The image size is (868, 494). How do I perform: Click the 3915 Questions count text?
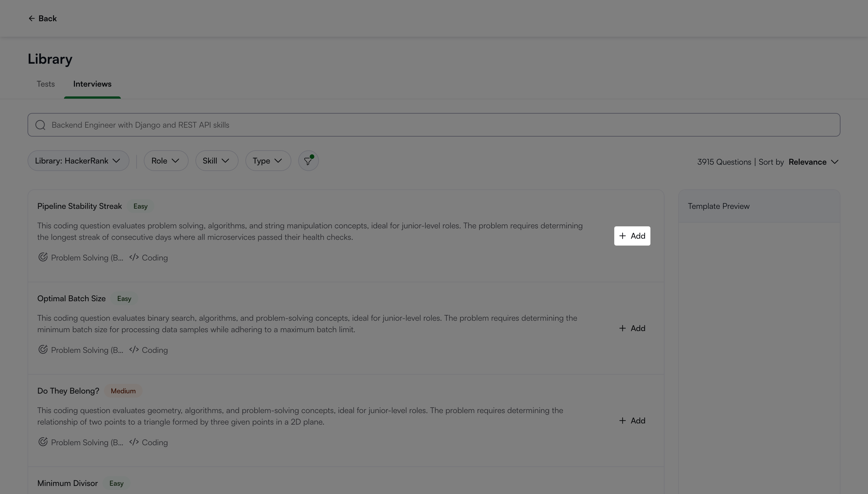click(x=724, y=162)
